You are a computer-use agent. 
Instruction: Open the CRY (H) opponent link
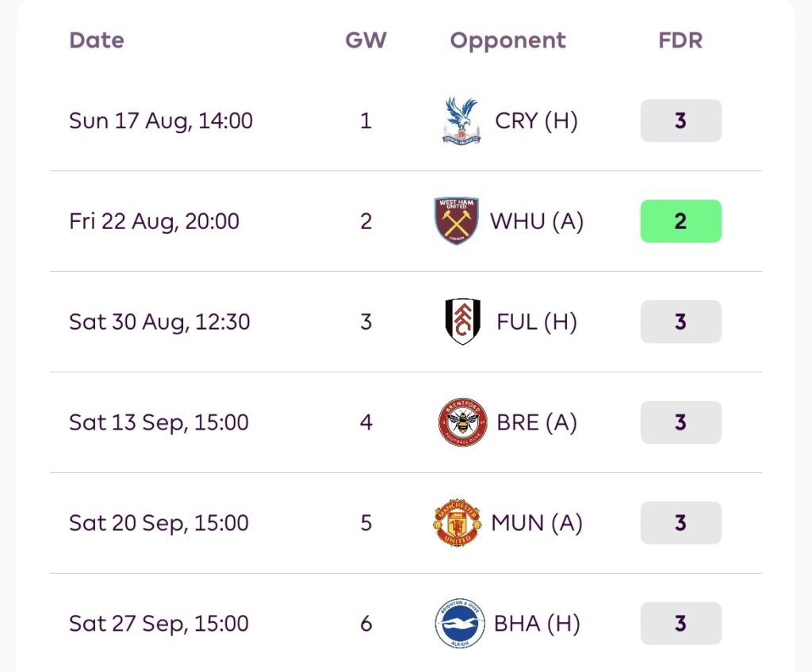(x=536, y=120)
